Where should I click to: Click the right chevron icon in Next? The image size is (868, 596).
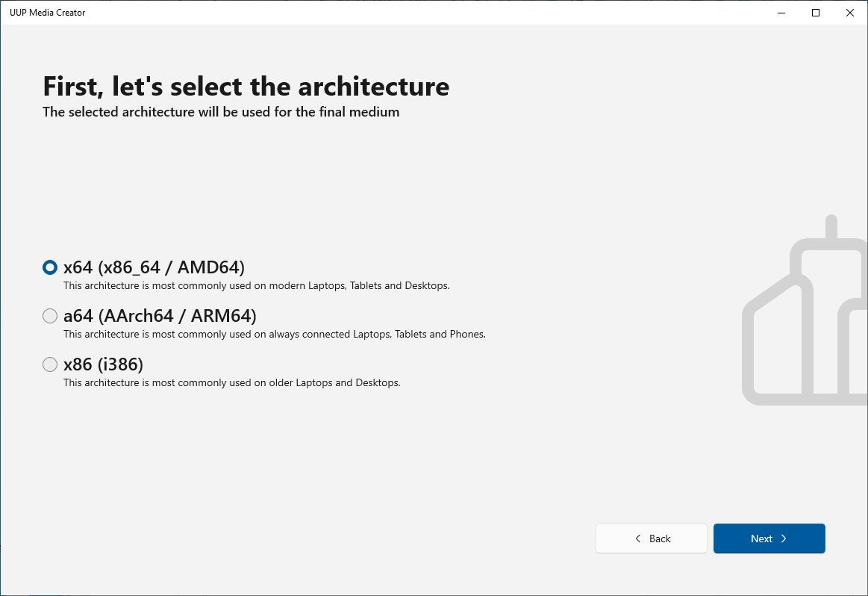784,538
